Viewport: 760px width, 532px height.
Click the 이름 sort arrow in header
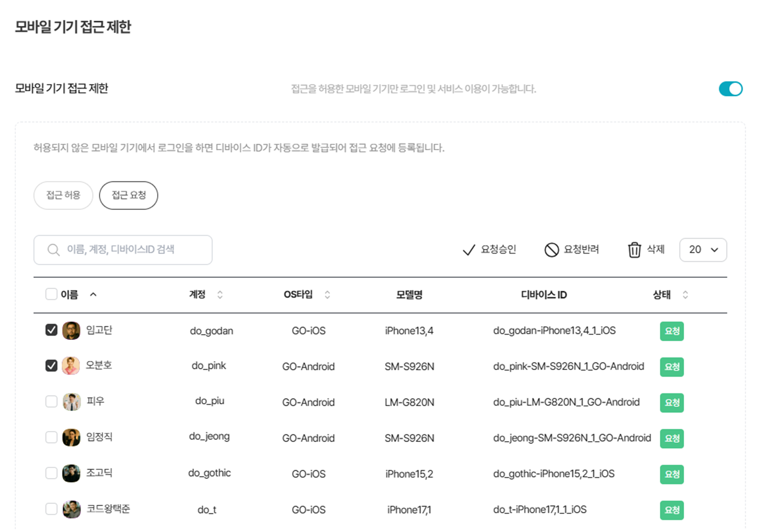[x=94, y=295]
